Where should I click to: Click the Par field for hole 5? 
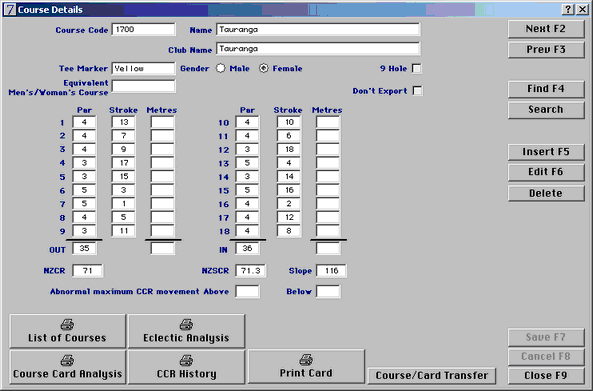pyautogui.click(x=84, y=177)
